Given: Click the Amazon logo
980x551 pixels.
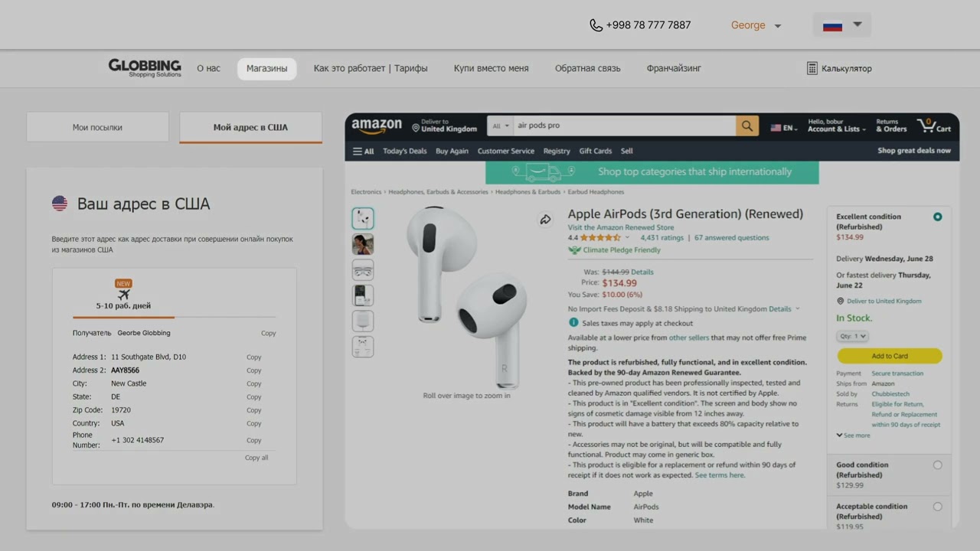Looking at the screenshot, I should point(377,126).
